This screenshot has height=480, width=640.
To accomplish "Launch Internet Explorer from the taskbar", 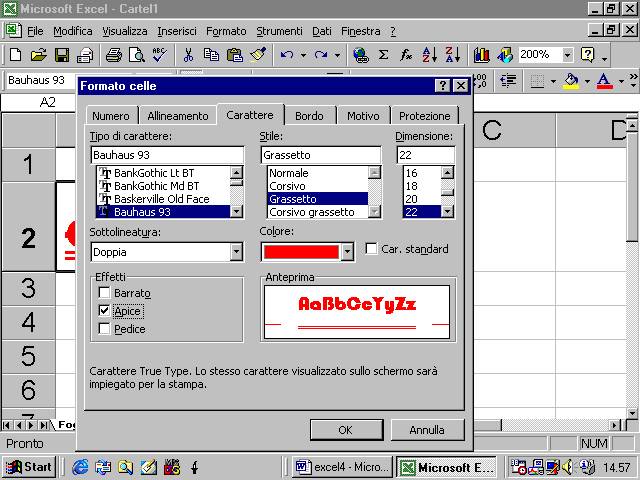I will click(80, 467).
